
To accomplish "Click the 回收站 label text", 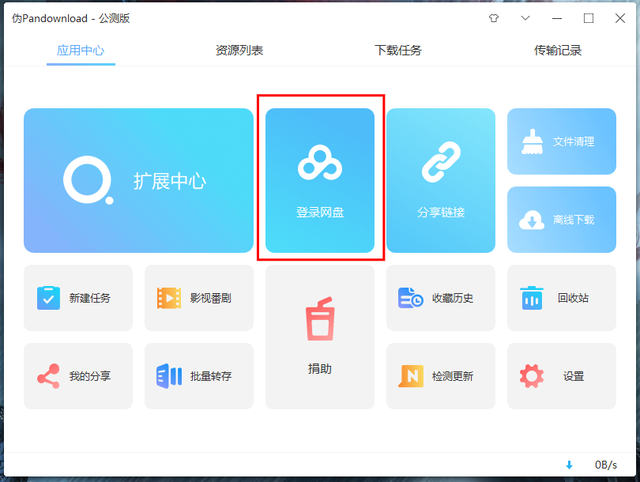I will pos(573,298).
